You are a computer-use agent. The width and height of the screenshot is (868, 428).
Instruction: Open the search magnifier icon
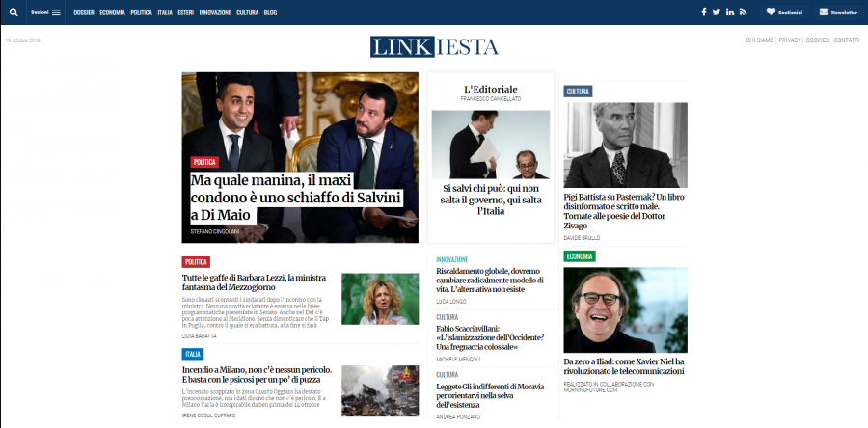[x=14, y=13]
